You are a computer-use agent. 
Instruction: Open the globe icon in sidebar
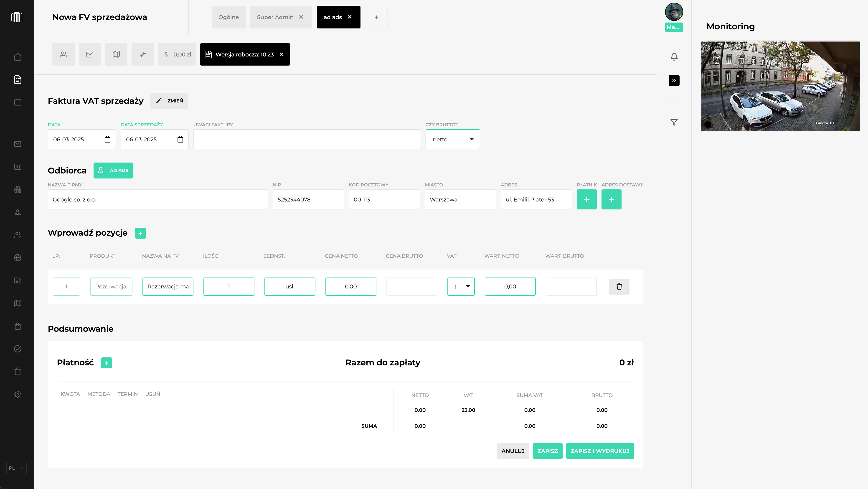tap(18, 258)
